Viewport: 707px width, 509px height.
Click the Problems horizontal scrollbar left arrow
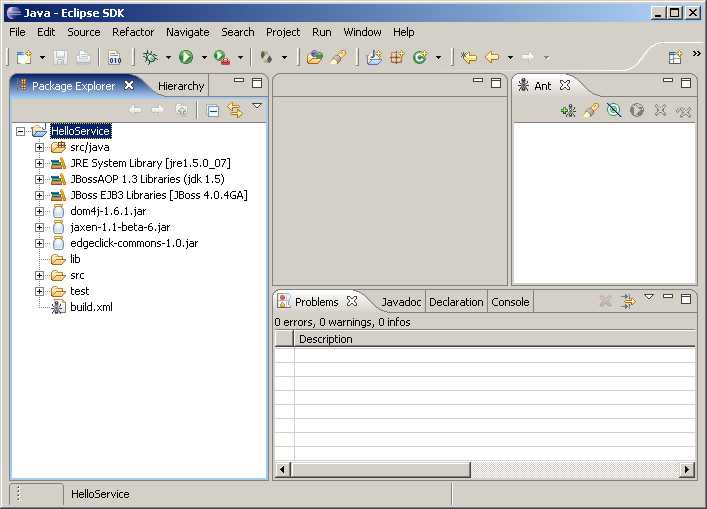click(x=283, y=469)
